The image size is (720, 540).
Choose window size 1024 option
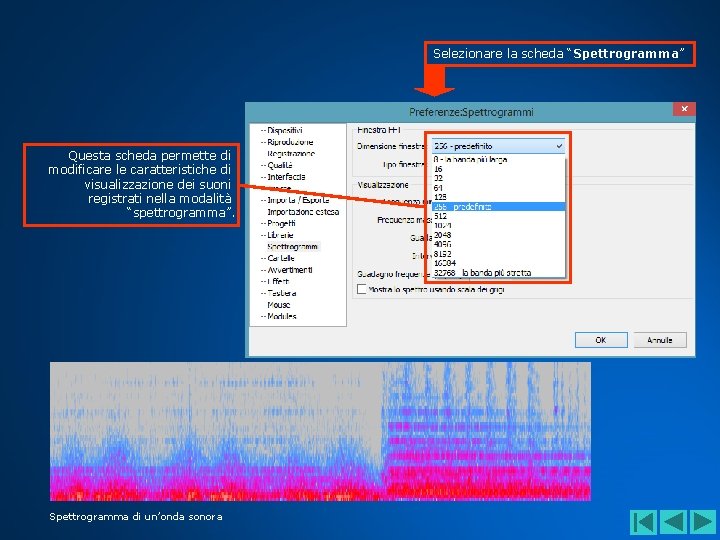tap(498, 225)
